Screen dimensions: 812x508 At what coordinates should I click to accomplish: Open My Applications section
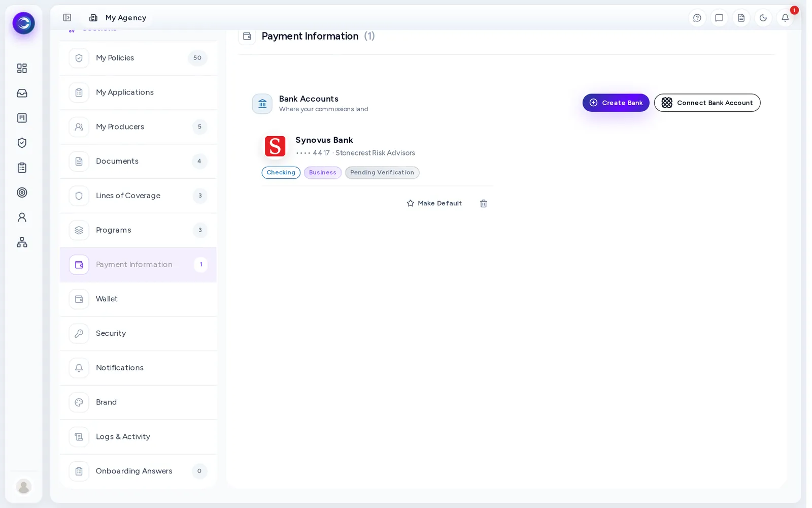pyautogui.click(x=138, y=92)
